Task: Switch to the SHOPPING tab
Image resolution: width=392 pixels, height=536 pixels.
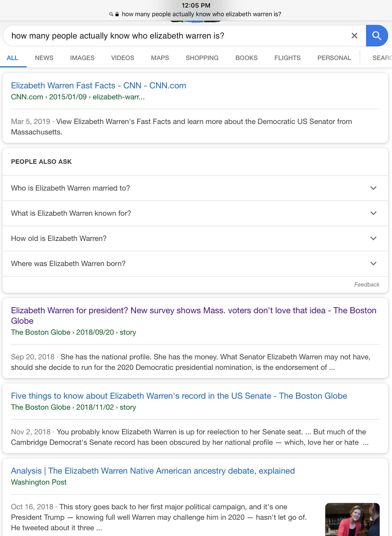Action: [x=202, y=58]
